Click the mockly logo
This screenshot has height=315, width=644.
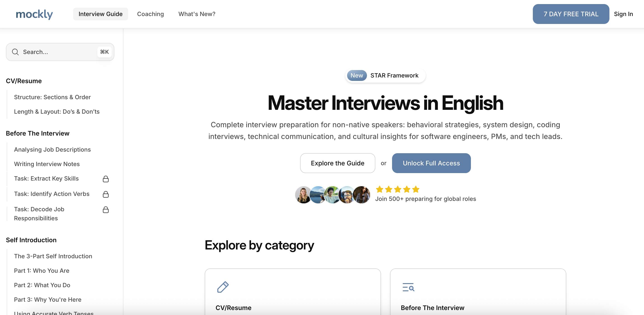point(34,14)
